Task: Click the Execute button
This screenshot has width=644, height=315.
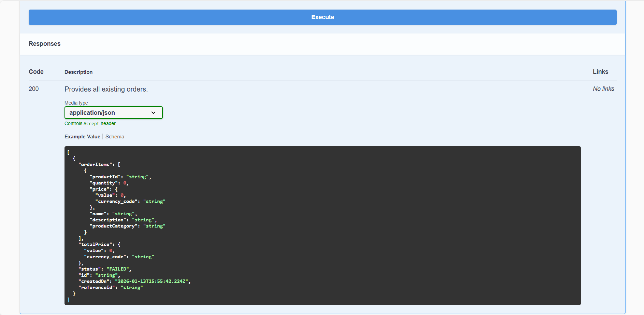Action: 322,17
